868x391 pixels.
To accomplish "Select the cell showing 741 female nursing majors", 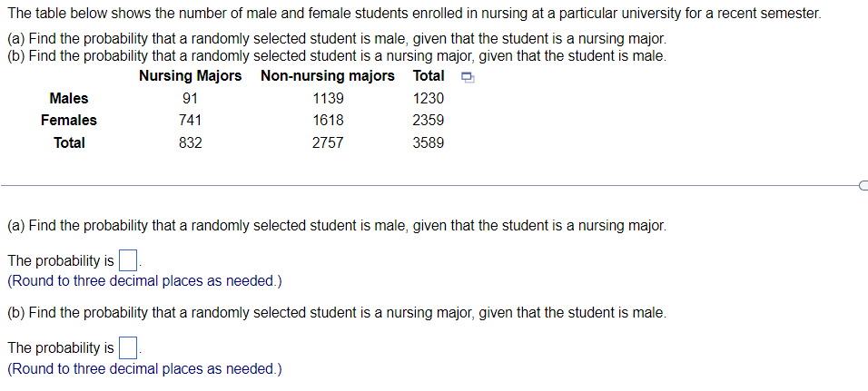I will [190, 121].
